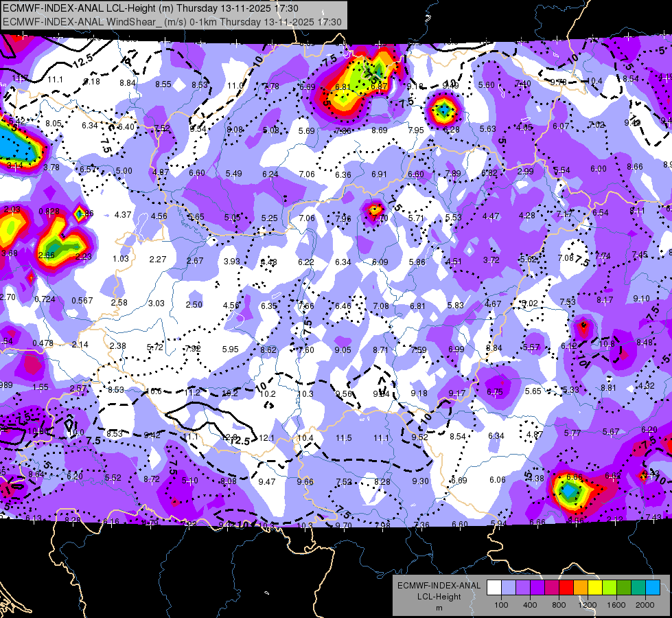Screen dimensions: 672x618
Task: Click the red swatch in LCL-Height legend
Action: pyautogui.click(x=566, y=588)
